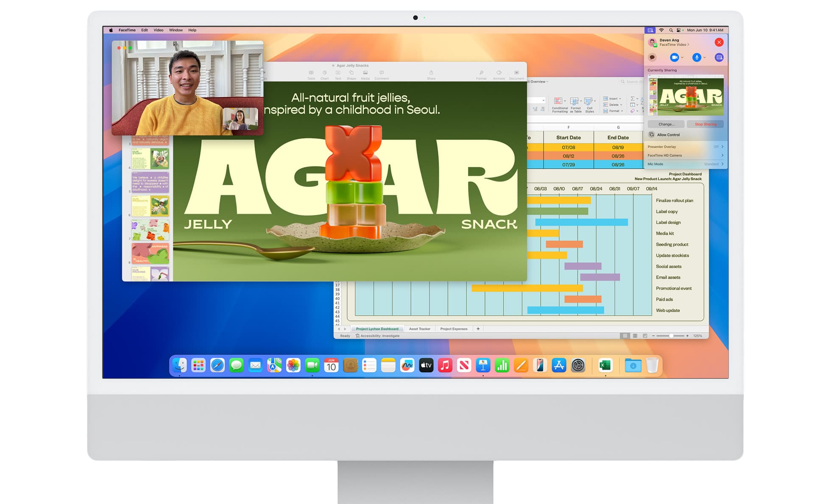Open Excel from the Dock
This screenshot has width=831, height=504.
[x=605, y=365]
